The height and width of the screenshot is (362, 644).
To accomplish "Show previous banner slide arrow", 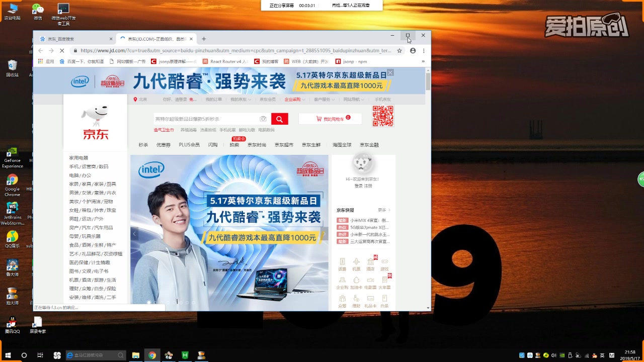I will [134, 234].
